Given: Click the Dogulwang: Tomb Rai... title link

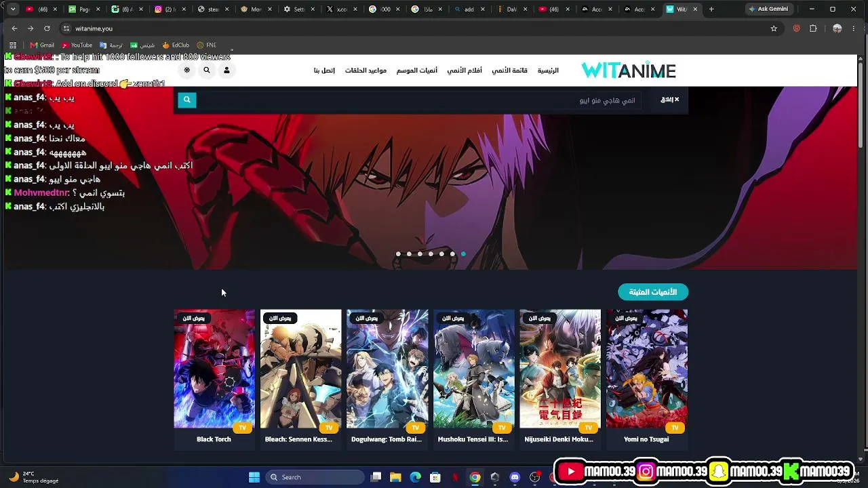Looking at the screenshot, I should (x=387, y=439).
